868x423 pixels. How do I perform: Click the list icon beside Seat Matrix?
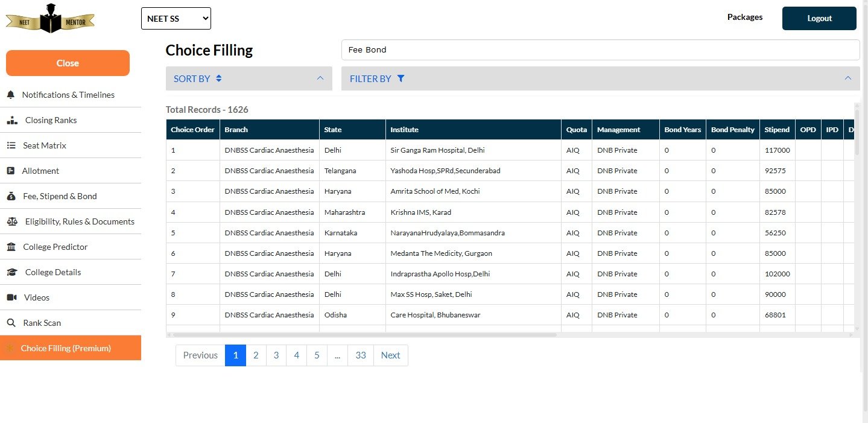[x=11, y=145]
